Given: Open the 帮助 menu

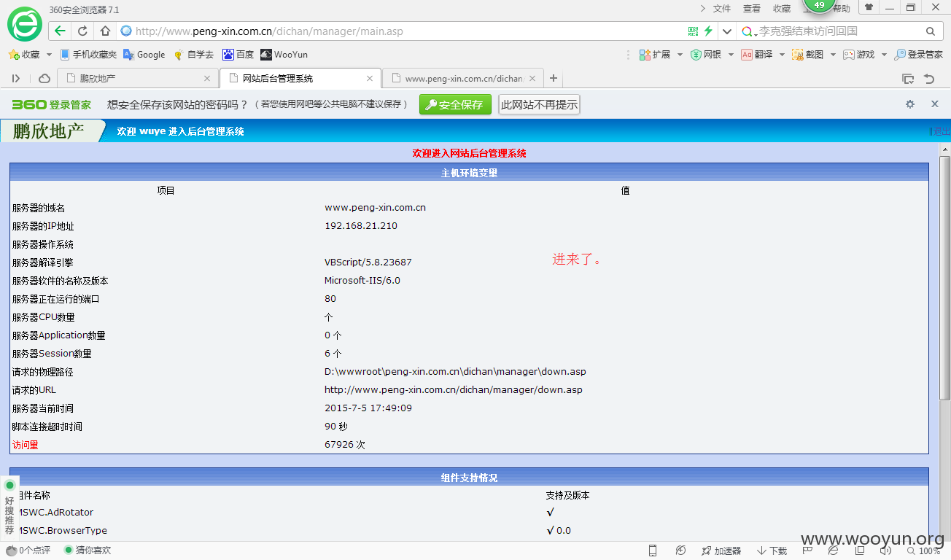Looking at the screenshot, I should click(842, 9).
